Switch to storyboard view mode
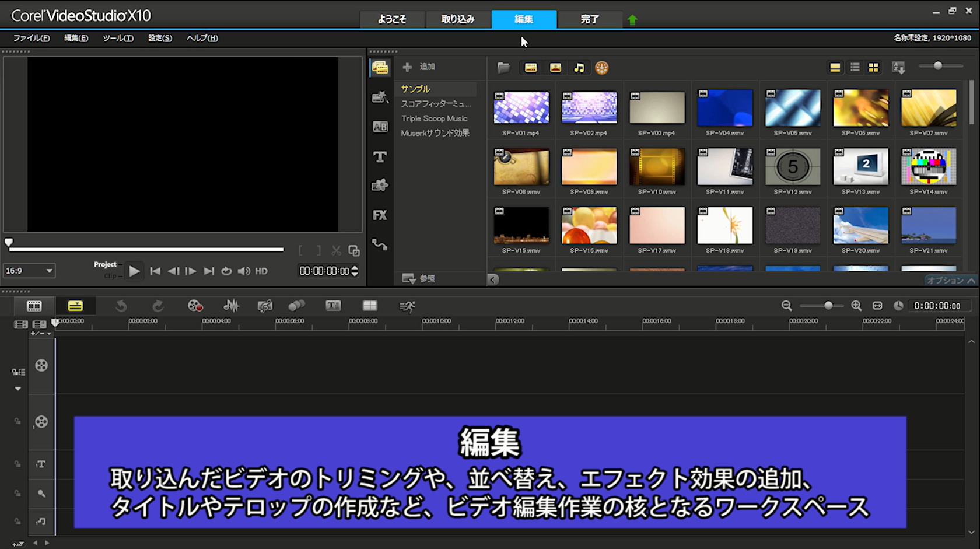Viewport: 980px width, 549px height. point(33,306)
